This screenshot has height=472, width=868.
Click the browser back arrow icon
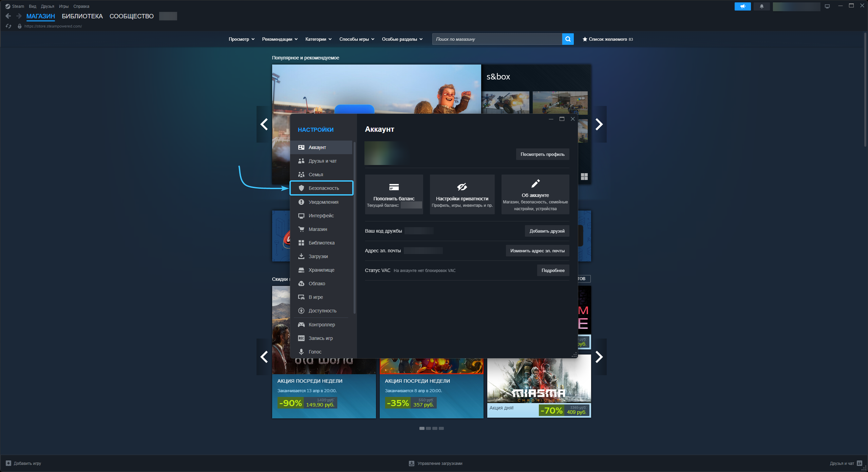[x=8, y=16]
